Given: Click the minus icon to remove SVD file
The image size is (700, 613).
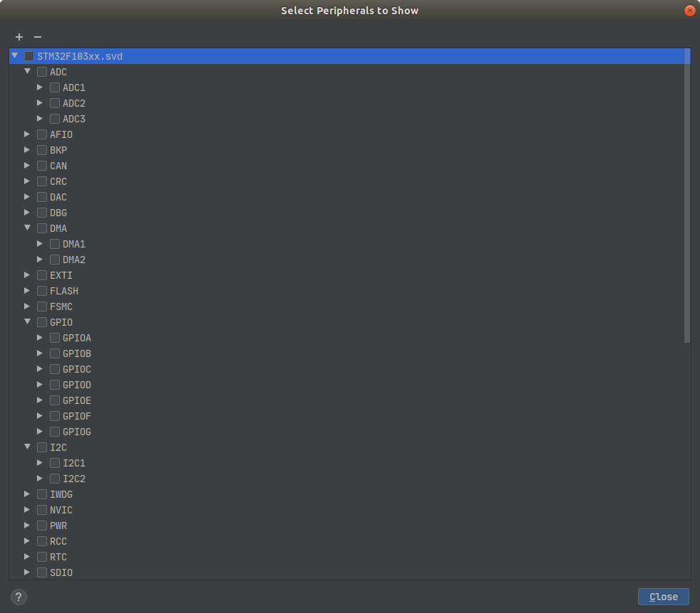Looking at the screenshot, I should 38,37.
